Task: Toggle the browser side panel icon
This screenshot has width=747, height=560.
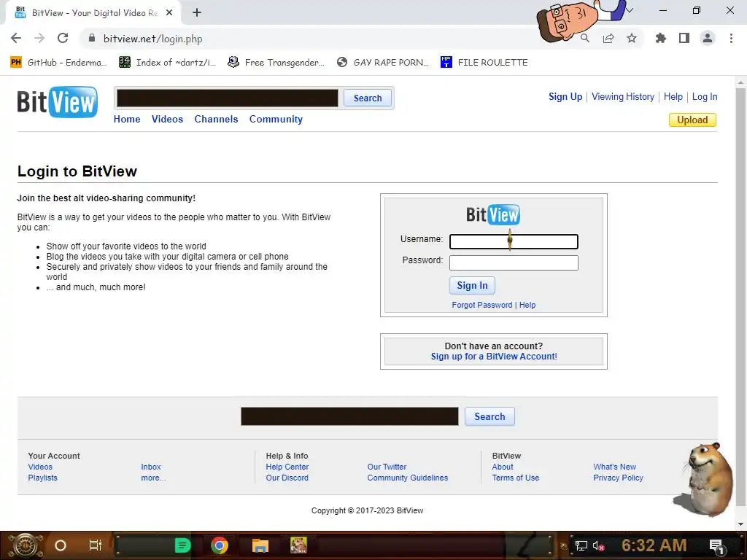Action: 684,38
